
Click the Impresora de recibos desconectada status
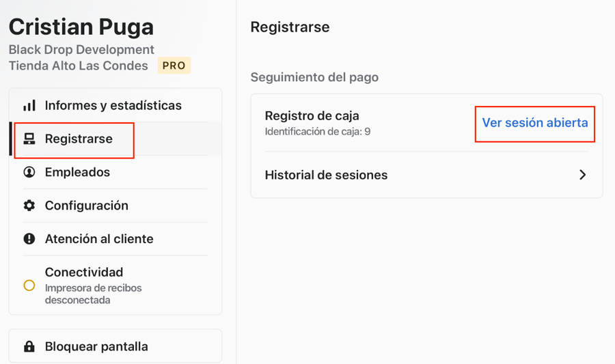point(93,294)
